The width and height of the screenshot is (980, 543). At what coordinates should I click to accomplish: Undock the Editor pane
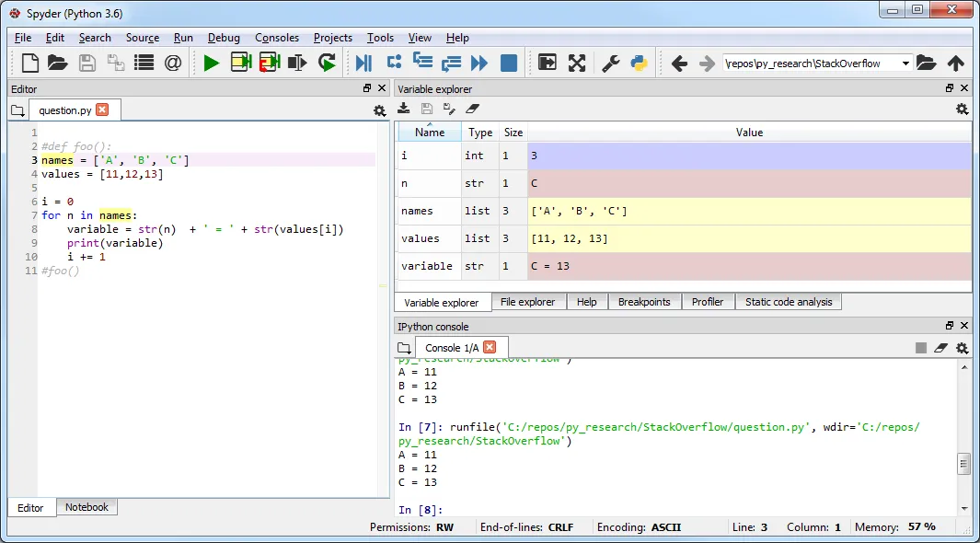[x=367, y=88]
